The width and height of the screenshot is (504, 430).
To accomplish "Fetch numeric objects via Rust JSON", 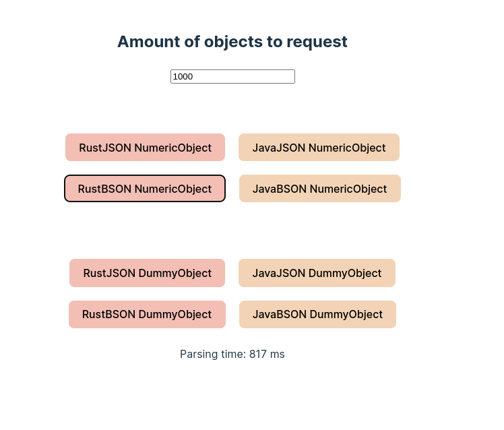I will coord(145,148).
